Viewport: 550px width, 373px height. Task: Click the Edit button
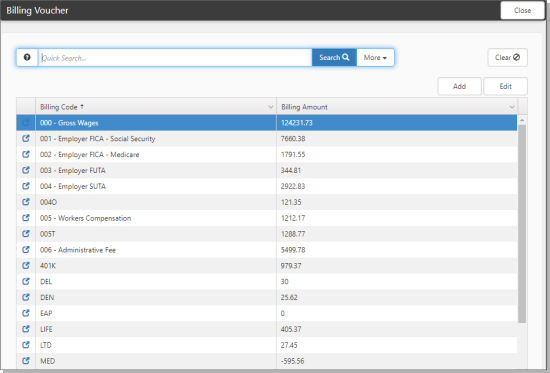coord(505,86)
